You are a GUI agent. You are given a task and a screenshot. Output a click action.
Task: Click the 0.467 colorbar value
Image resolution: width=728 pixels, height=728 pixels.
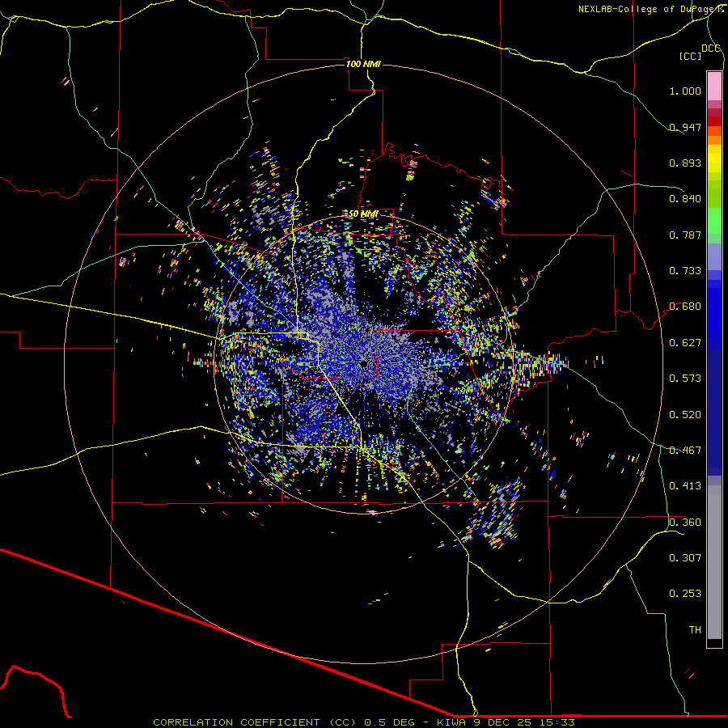point(685,451)
